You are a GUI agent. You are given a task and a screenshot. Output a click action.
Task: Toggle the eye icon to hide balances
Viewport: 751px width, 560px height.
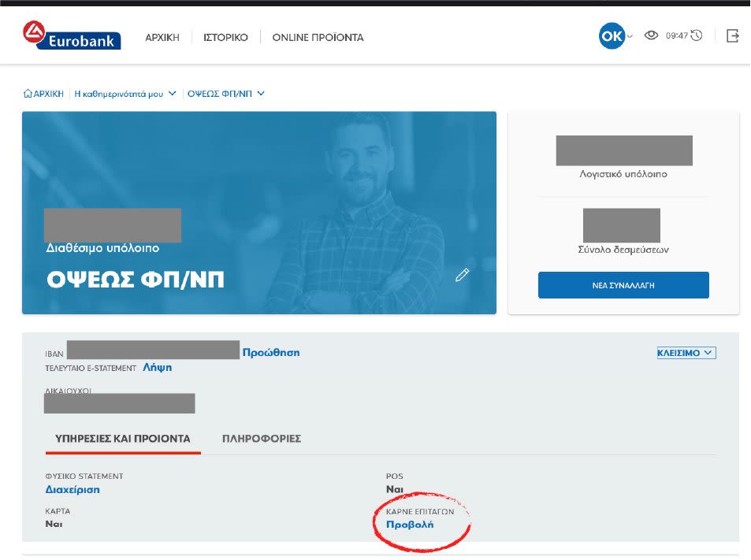pyautogui.click(x=651, y=35)
